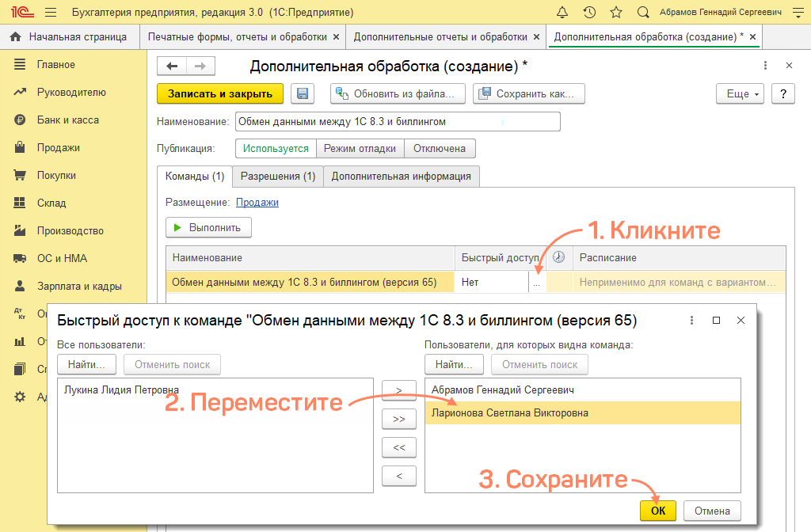
Task: Open Главное section
Action: click(x=56, y=65)
